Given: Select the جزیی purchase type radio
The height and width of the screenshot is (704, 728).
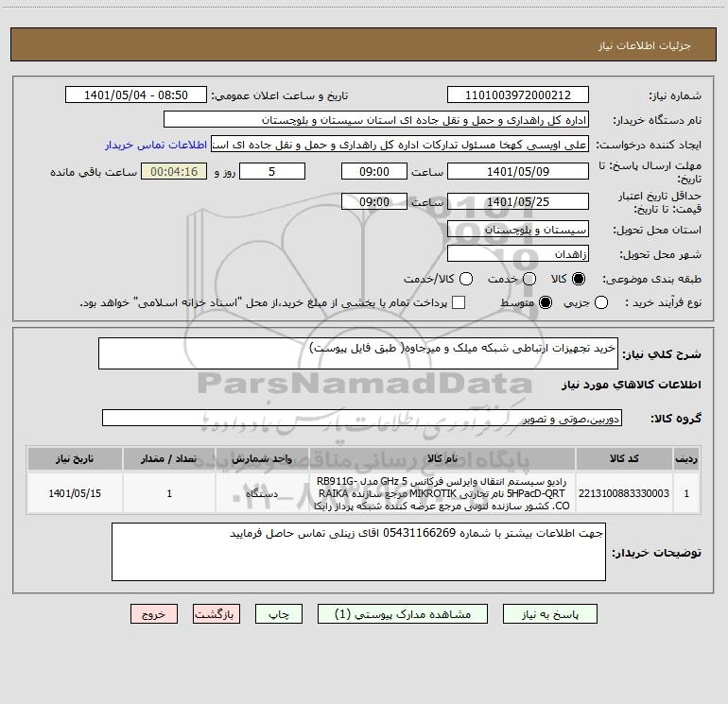Looking at the screenshot, I should pyautogui.click(x=600, y=302).
